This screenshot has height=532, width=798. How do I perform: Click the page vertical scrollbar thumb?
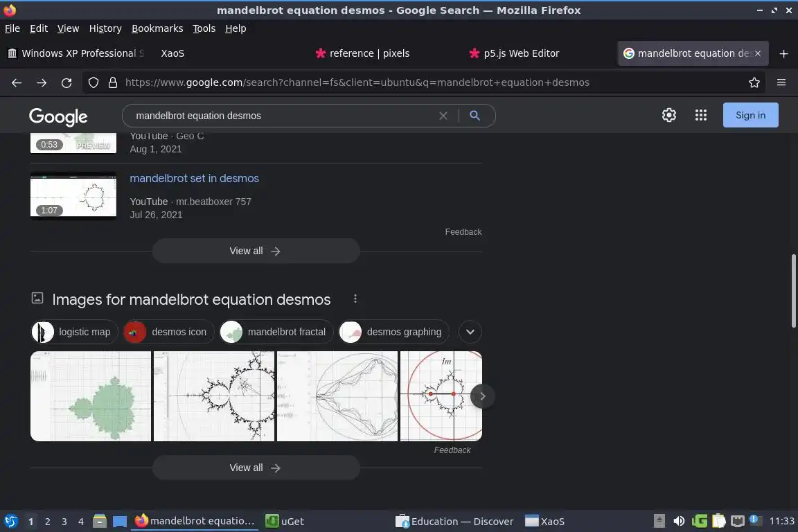793,291
